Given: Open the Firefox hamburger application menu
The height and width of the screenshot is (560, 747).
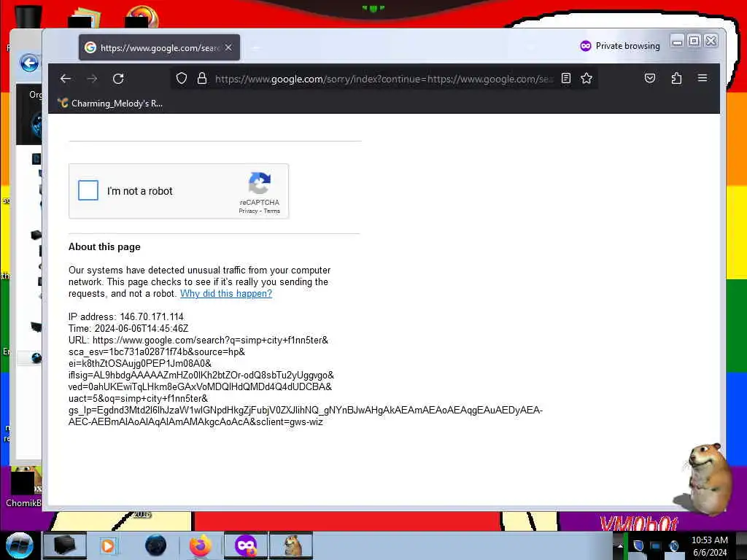Looking at the screenshot, I should tap(703, 78).
